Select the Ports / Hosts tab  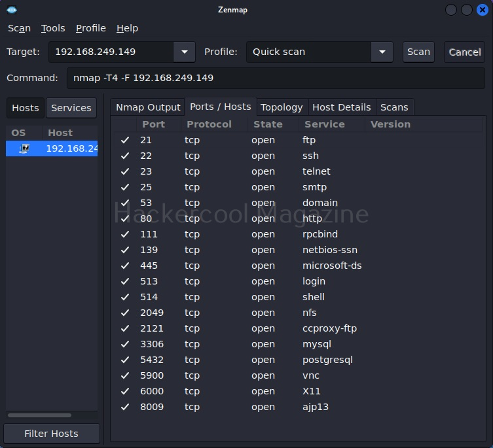pyautogui.click(x=221, y=107)
